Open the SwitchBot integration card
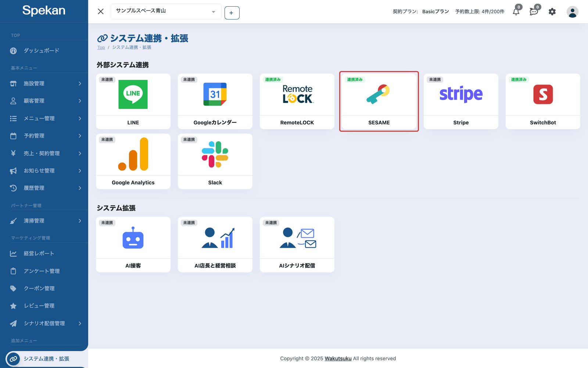Screen dimensions: 588x368 543,101
